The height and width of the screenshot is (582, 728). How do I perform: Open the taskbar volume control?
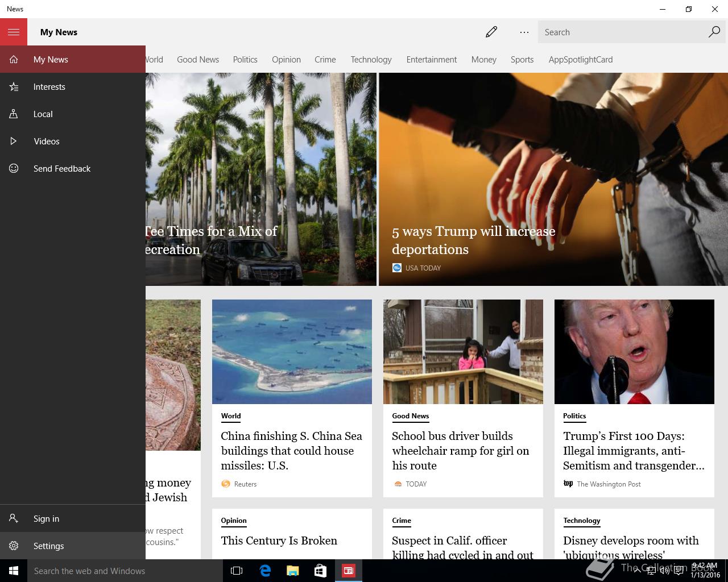[664, 571]
